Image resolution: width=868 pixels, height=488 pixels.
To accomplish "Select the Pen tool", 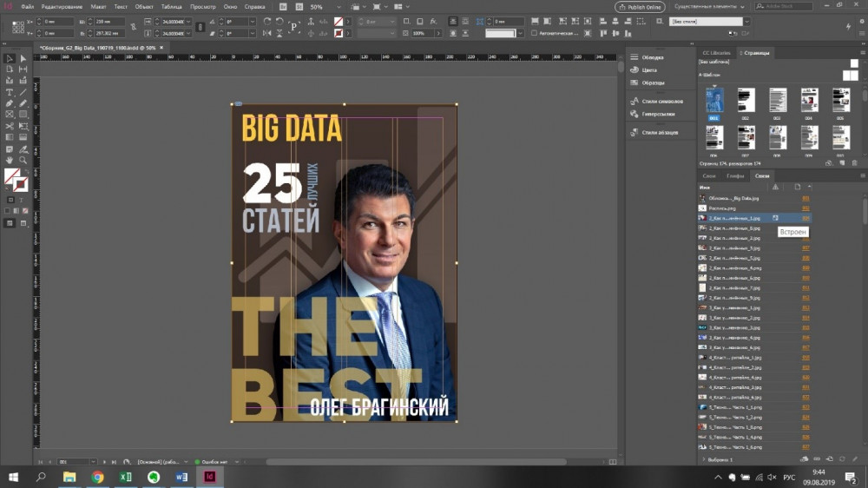I will (x=10, y=103).
